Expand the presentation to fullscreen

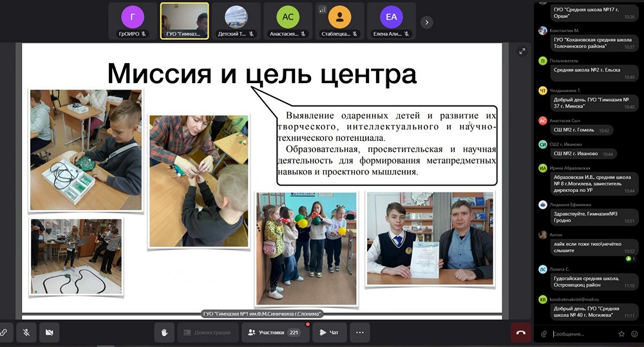click(522, 52)
